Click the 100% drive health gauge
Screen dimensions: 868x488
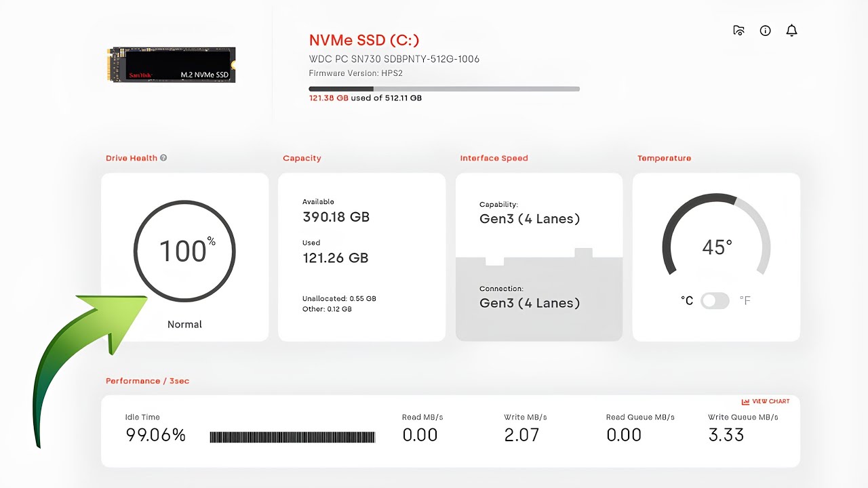pyautogui.click(x=184, y=251)
